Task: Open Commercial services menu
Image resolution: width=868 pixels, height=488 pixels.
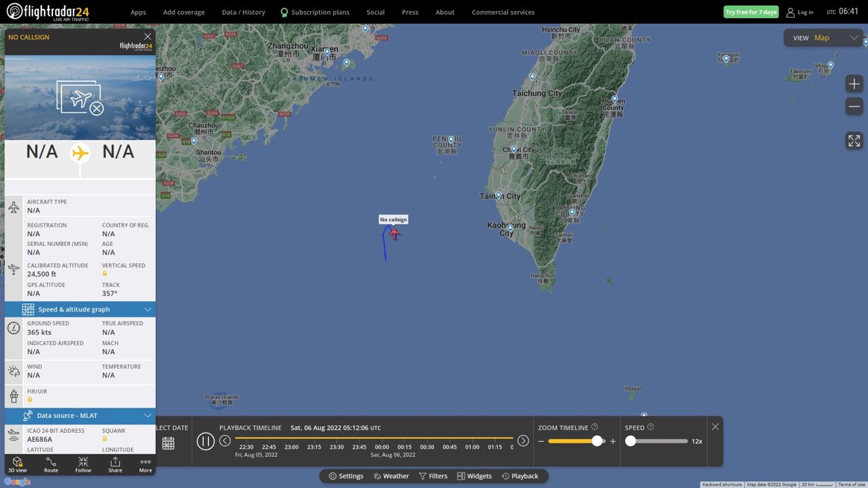Action: click(503, 12)
